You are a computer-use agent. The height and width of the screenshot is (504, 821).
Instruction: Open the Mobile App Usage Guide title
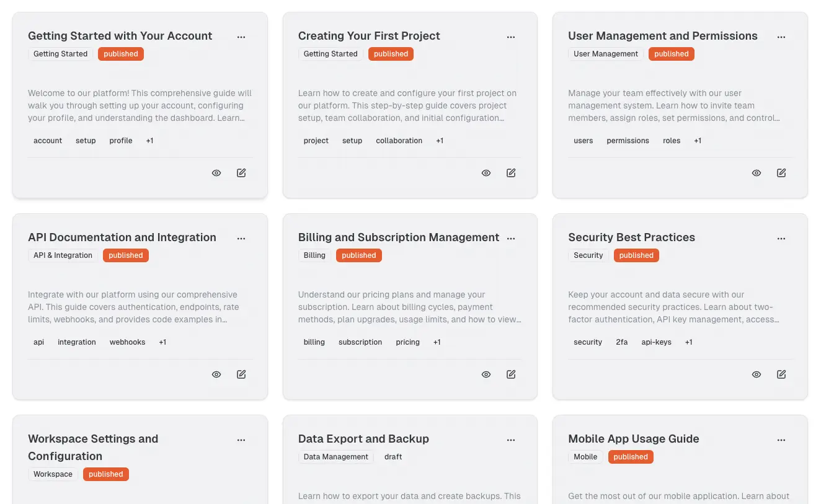pos(633,439)
